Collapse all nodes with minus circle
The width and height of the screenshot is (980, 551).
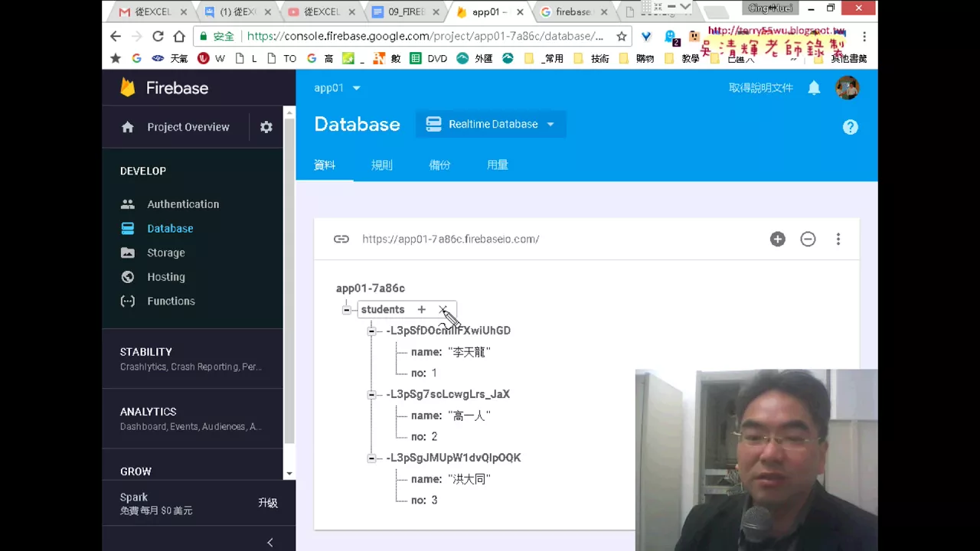coord(808,239)
